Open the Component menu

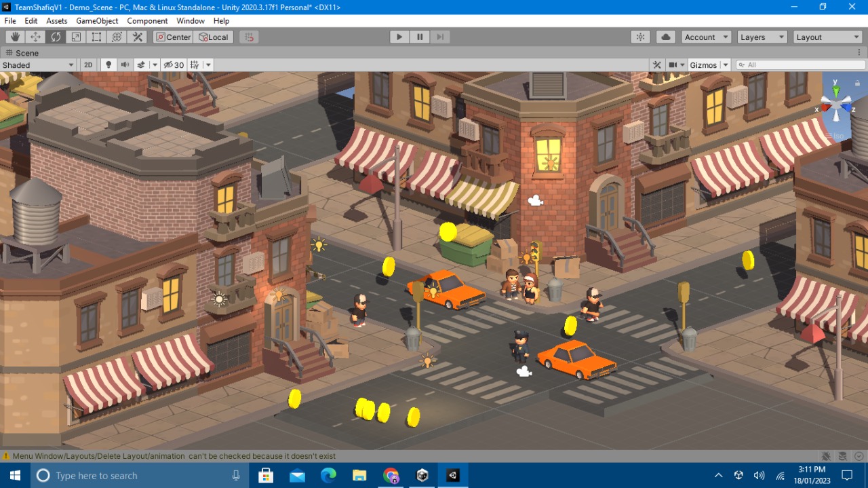[147, 21]
